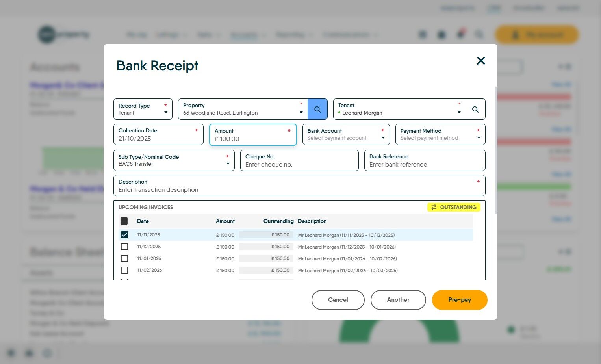Expand the Sub Type/Nominal Code dropdown

(x=174, y=160)
